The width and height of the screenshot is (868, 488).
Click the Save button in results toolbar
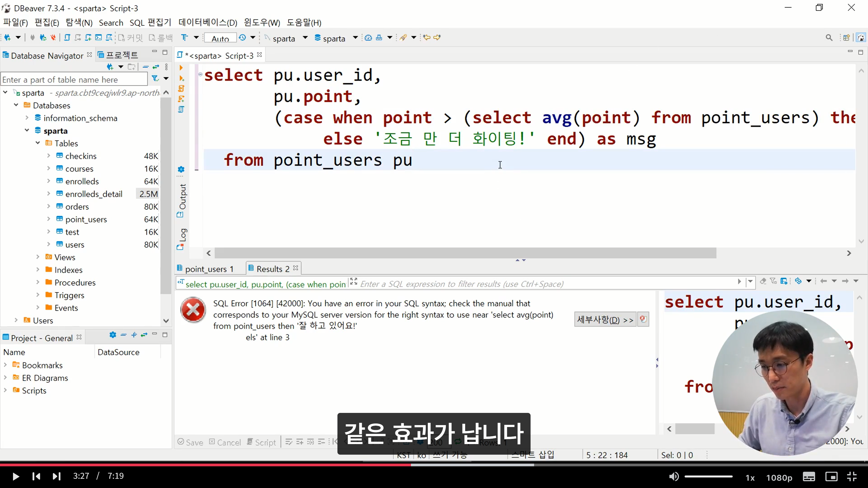(190, 442)
